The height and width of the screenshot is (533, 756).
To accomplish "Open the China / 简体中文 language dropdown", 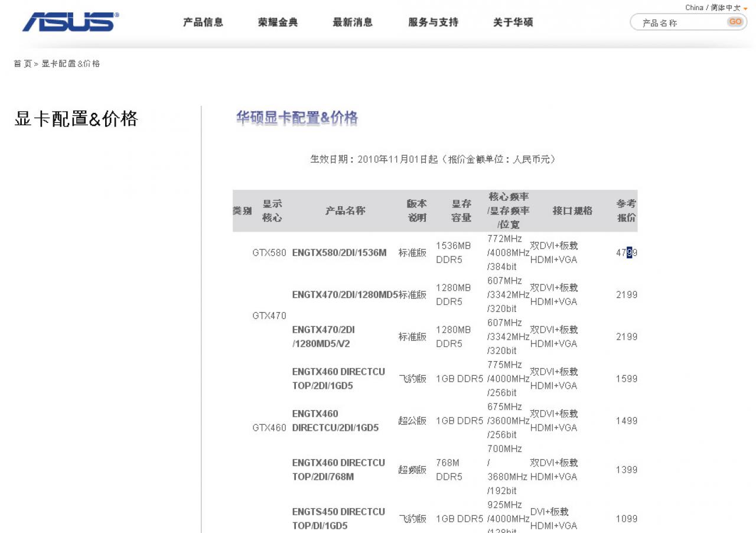I will point(716,8).
